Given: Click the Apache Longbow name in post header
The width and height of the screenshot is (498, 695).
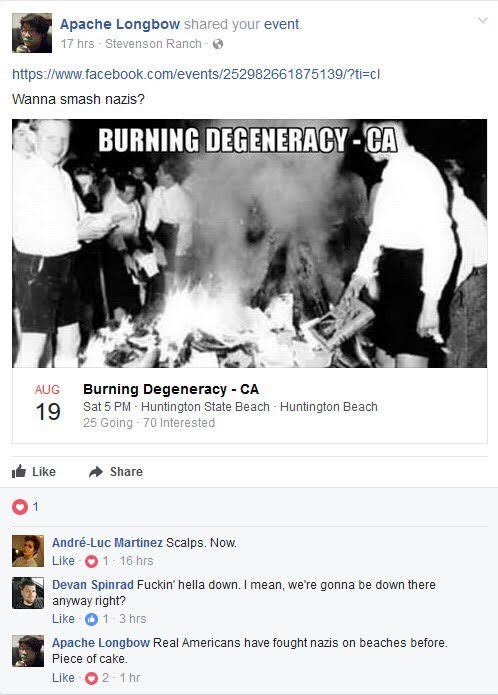Looking at the screenshot, I should coord(120,24).
